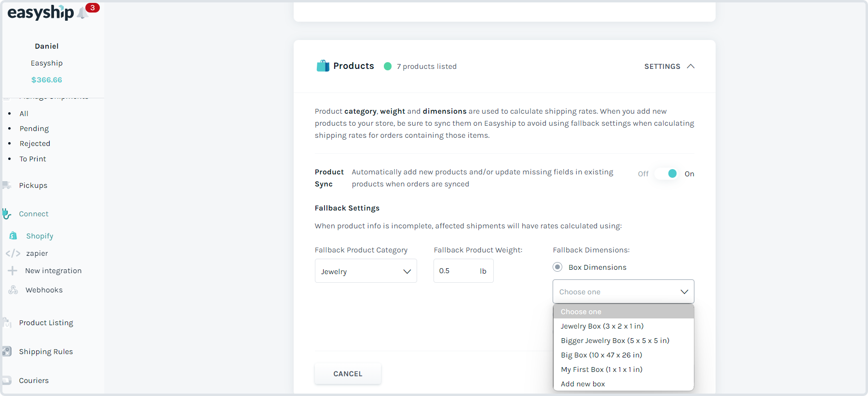The height and width of the screenshot is (396, 868).
Task: Select Jewelry Box (3 x 2 x 1 in) option
Action: pos(602,326)
